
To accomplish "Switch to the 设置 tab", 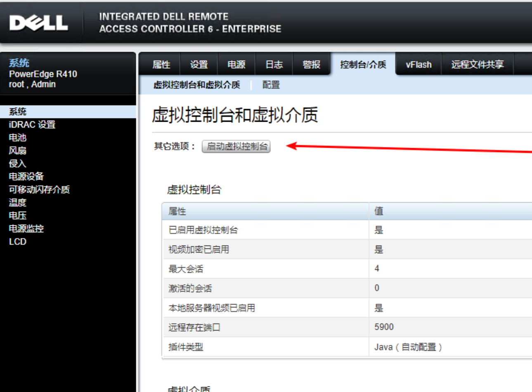I will (199, 65).
